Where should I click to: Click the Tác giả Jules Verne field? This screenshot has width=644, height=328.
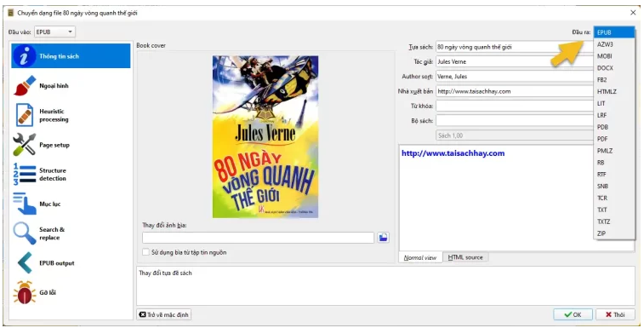(515, 61)
